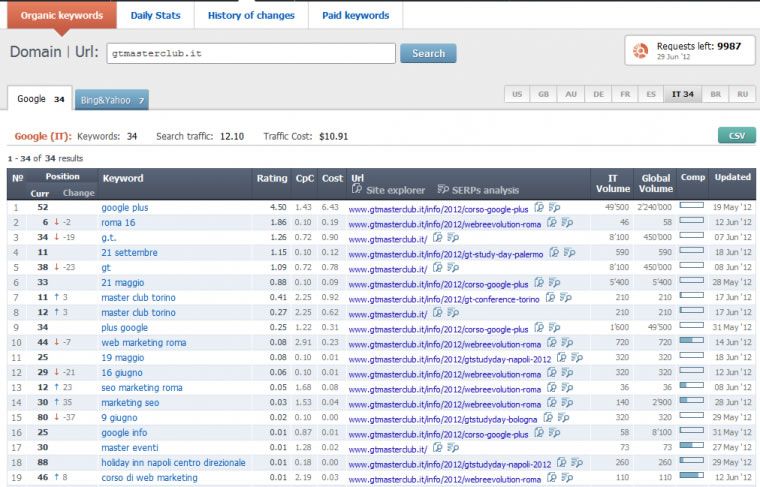Click the competition bar for google plus
Image resolution: width=760 pixels, height=487 pixels.
(691, 207)
